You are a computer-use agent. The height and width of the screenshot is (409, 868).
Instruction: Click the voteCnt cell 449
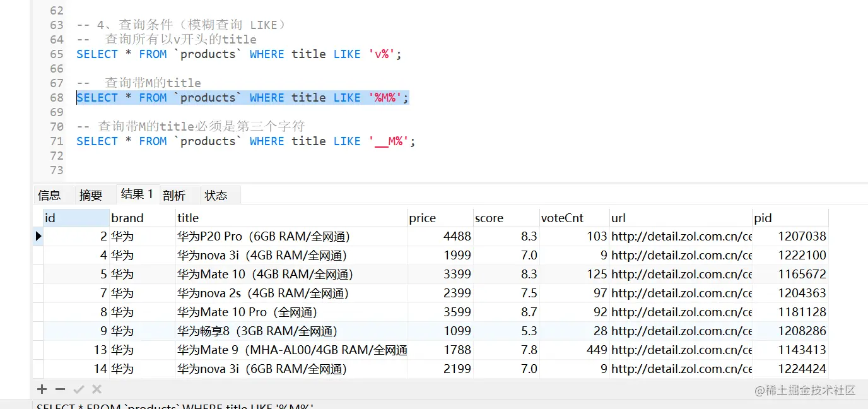574,350
